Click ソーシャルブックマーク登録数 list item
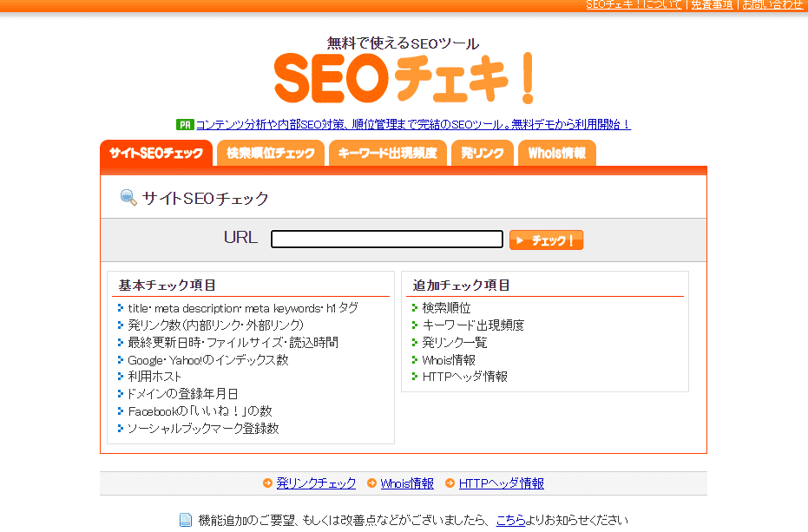808x532 pixels. pos(203,429)
